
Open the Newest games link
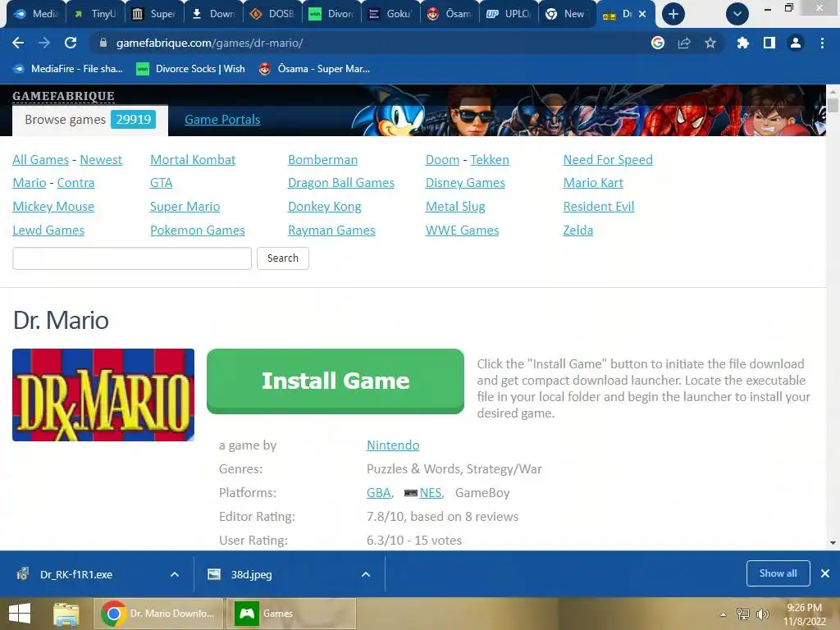point(101,160)
